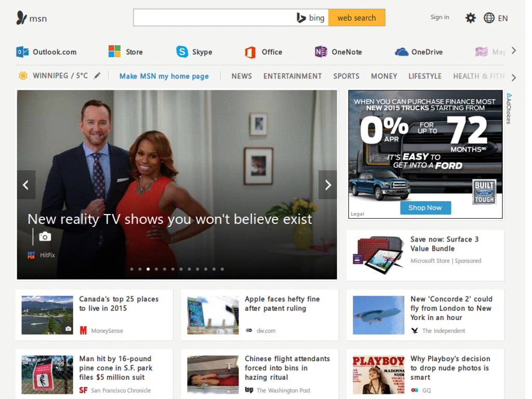Image resolution: width=532 pixels, height=399 pixels.
Task: Select the currently active third slideshow dot
Action: click(x=148, y=269)
